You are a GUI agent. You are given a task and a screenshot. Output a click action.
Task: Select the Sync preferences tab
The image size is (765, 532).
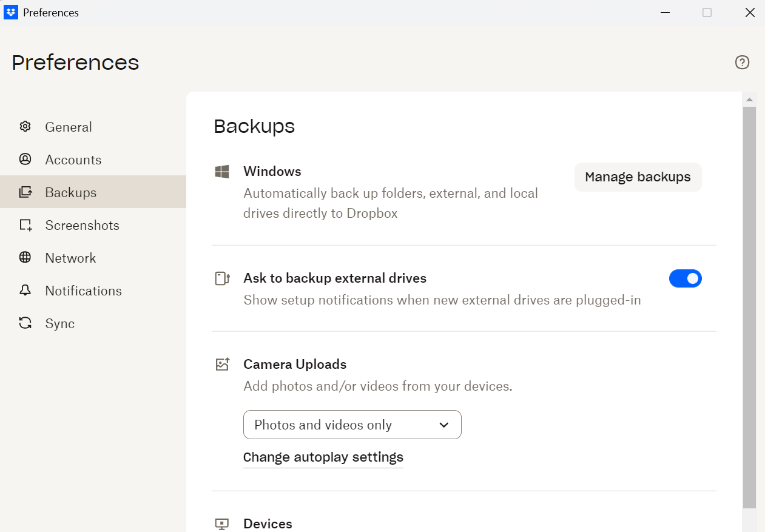tap(59, 323)
